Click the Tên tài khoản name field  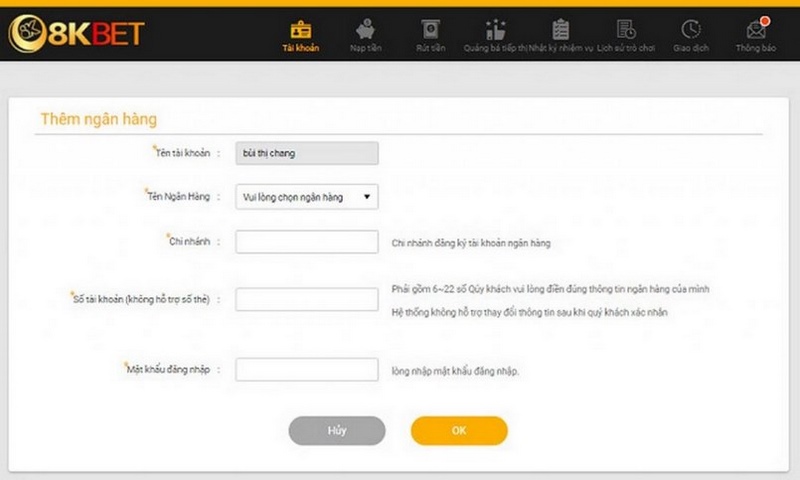click(306, 153)
